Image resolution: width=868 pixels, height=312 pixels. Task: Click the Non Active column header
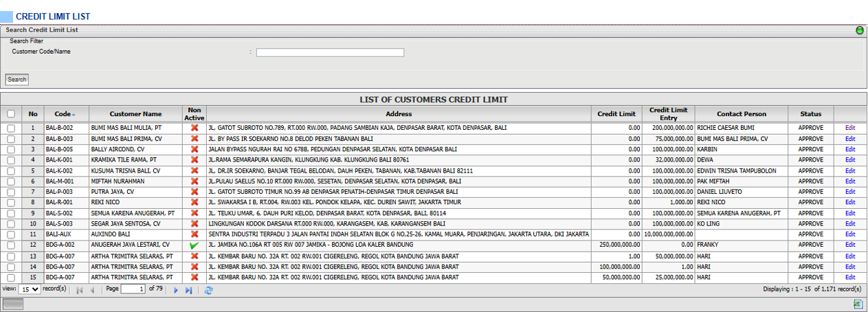click(x=194, y=114)
